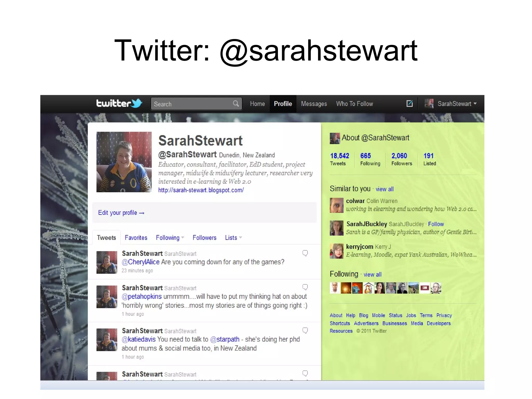The height and width of the screenshot is (399, 532).
Task: Open the About footer link
Action: (x=336, y=315)
